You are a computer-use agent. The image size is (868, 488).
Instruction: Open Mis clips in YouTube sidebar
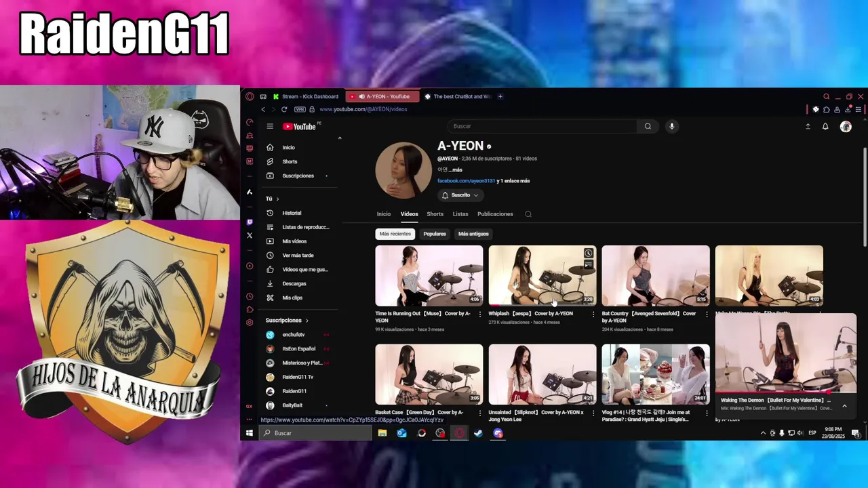coord(292,298)
